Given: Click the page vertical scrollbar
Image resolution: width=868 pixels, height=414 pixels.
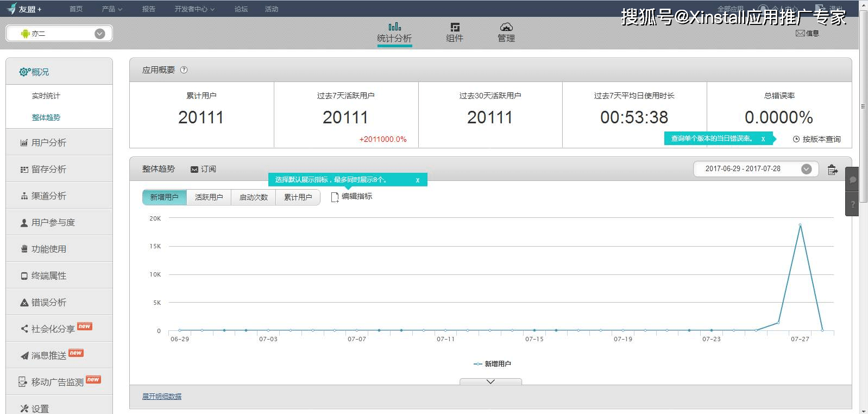Looking at the screenshot, I should click(x=863, y=106).
